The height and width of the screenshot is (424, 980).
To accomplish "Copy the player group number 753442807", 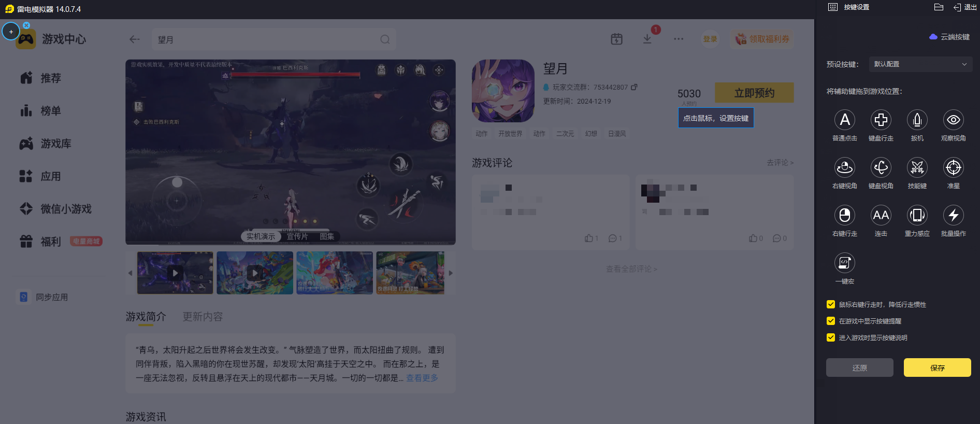I will (635, 87).
